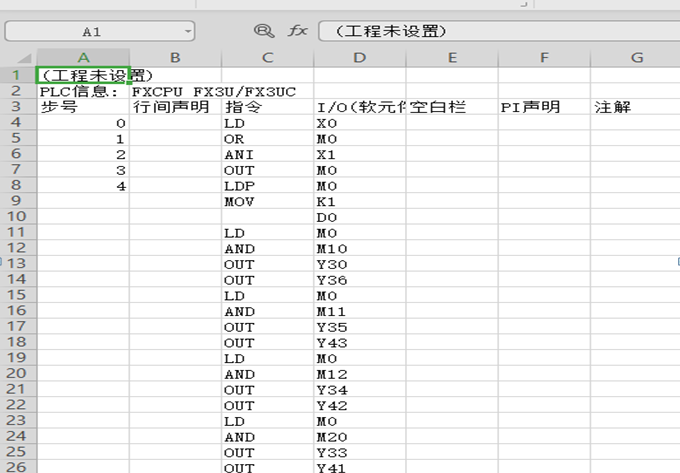Click the 'X1' device cell
Screen dimensions: 680x473
[360, 154]
